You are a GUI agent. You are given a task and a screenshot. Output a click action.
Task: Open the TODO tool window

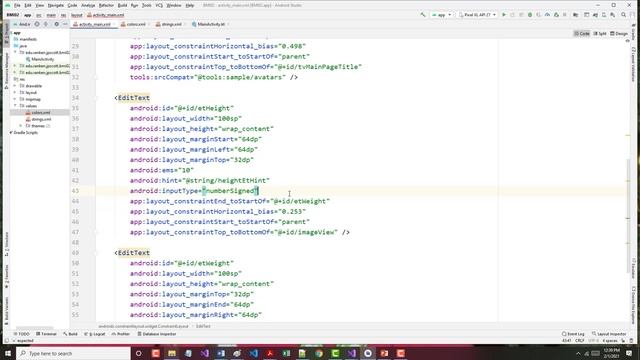pyautogui.click(x=21, y=334)
